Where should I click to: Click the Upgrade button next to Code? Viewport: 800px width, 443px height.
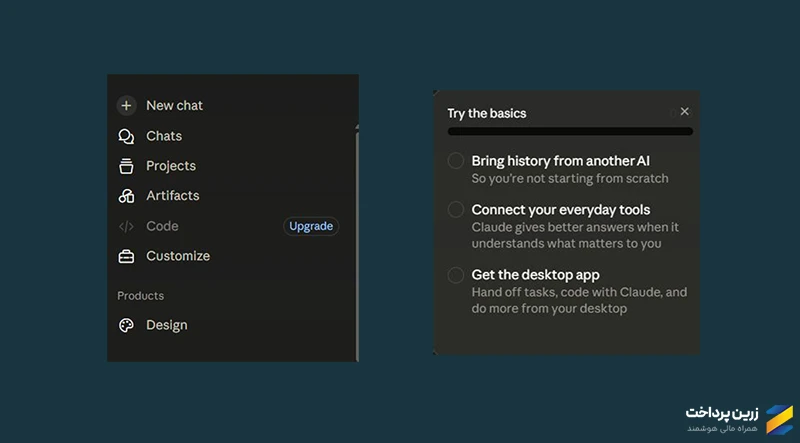coord(311,226)
